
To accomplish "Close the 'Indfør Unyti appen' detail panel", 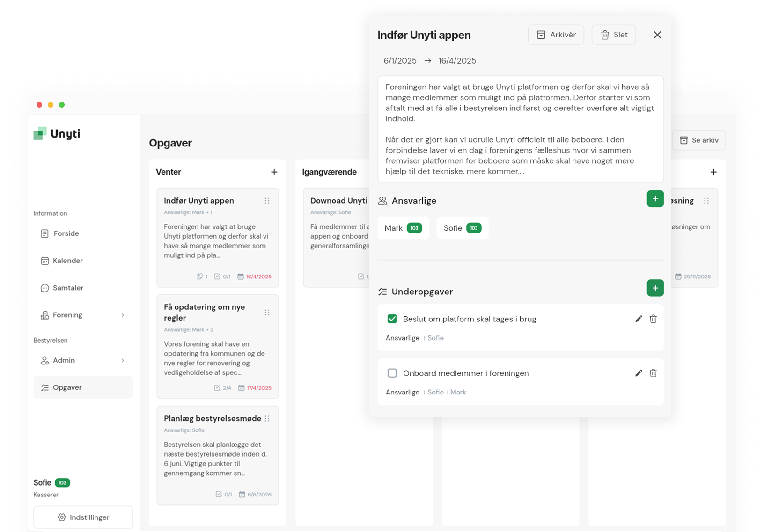I will point(657,35).
